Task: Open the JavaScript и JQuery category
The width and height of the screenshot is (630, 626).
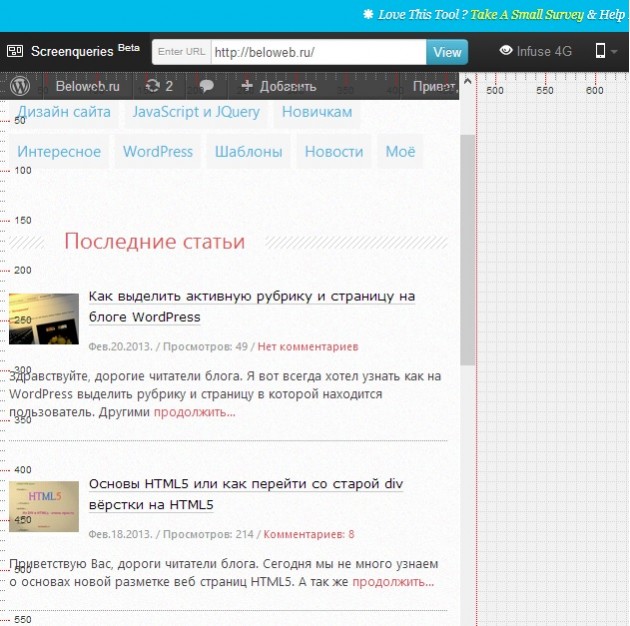Action: [x=196, y=112]
